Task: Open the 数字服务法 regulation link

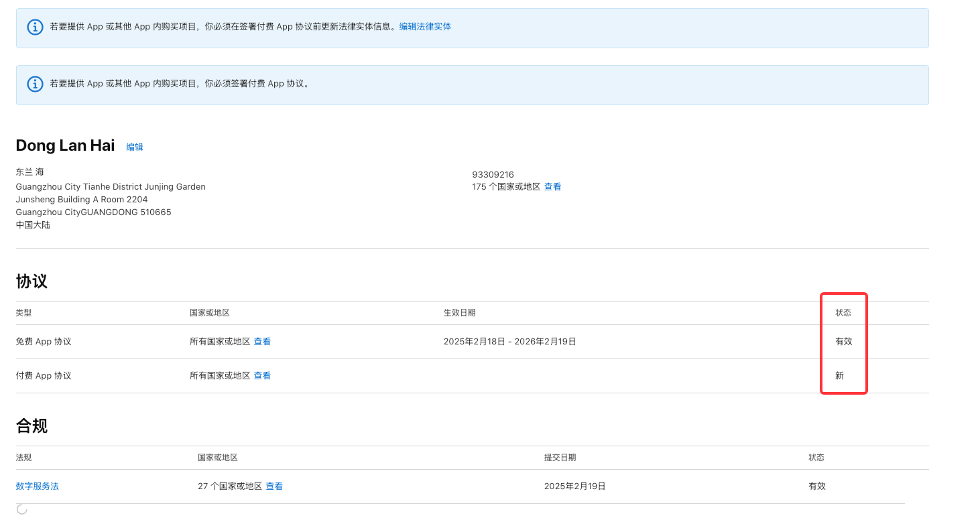Action: pos(38,486)
